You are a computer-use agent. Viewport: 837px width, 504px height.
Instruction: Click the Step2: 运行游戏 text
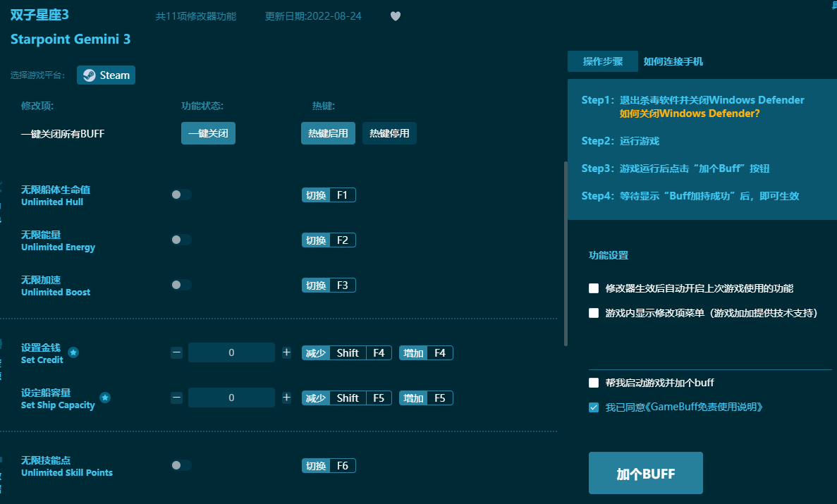point(621,141)
